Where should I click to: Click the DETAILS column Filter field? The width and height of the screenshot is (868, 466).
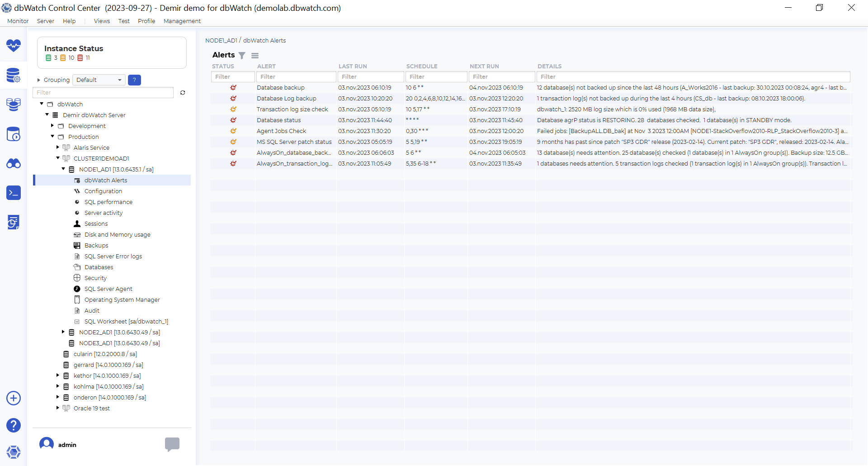[693, 77]
